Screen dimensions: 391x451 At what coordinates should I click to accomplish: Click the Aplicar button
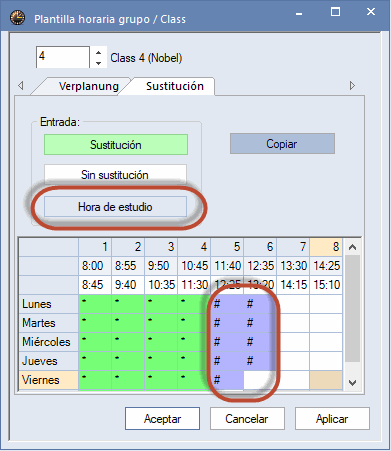(332, 419)
